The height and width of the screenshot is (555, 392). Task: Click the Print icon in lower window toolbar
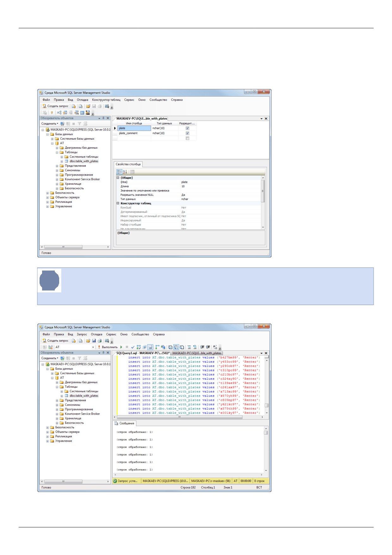(x=99, y=341)
